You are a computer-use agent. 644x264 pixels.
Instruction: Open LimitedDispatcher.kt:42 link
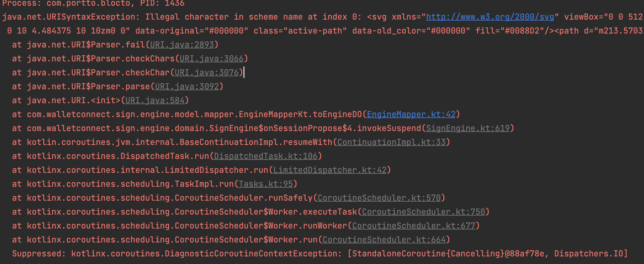coord(330,170)
